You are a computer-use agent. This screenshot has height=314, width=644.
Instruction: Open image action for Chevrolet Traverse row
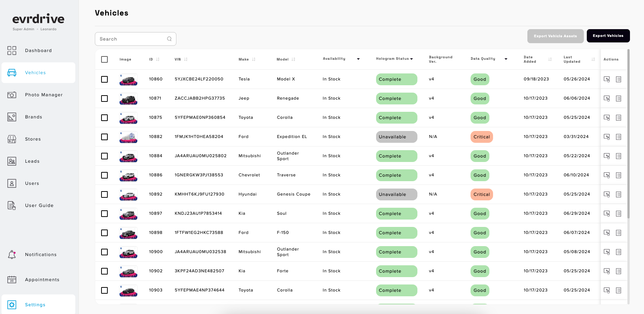pyautogui.click(x=607, y=175)
